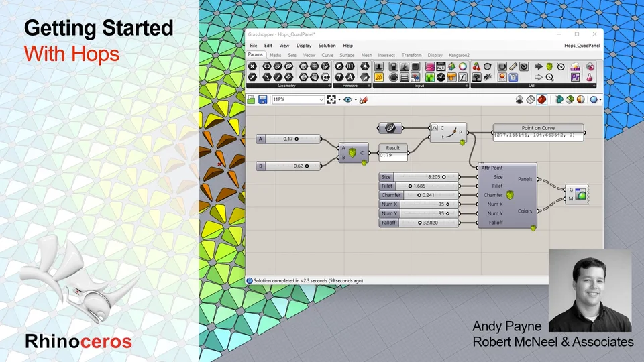The height and width of the screenshot is (362, 644).
Task: Select the green Gradient icon
Action: (x=430, y=77)
